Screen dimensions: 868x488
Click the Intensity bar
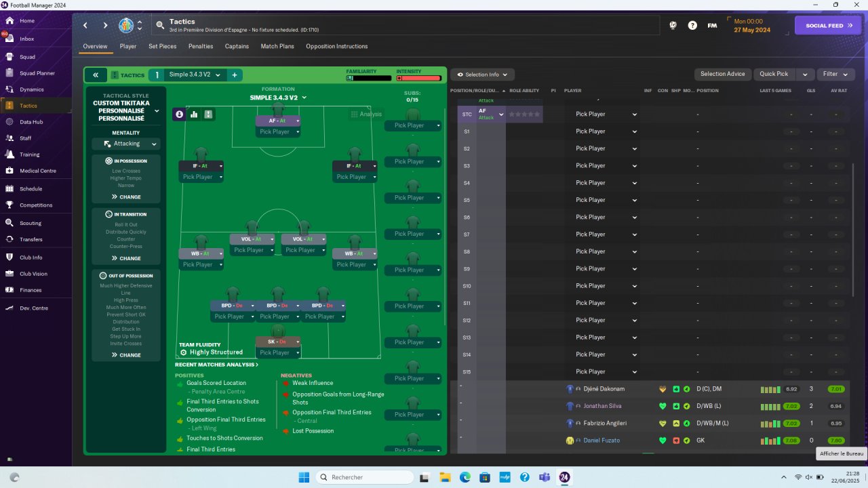click(x=420, y=78)
